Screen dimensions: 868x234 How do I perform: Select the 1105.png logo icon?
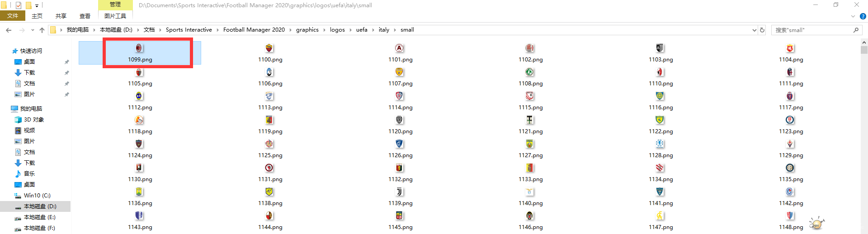pyautogui.click(x=139, y=72)
